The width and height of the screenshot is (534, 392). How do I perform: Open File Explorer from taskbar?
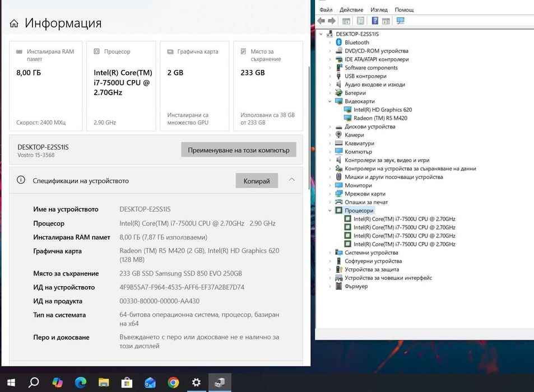point(104,383)
